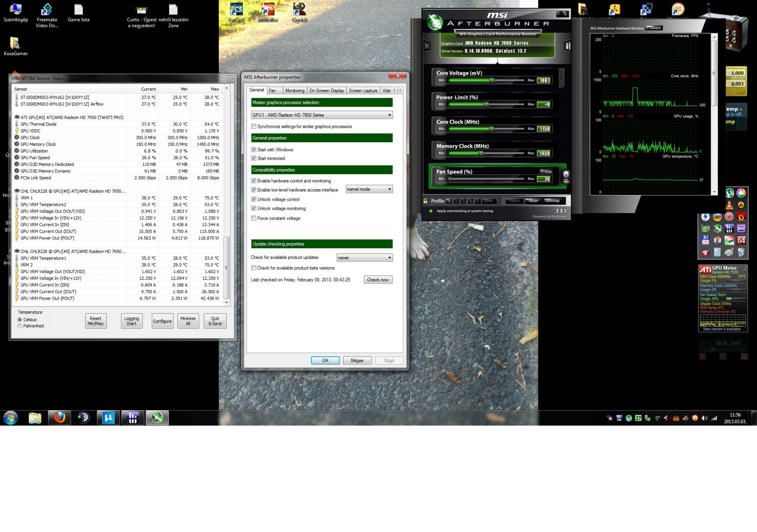Viewport: 757px width, 532px height.
Task: Open the floppy disk icon in launcher gadget
Action: [x=705, y=240]
